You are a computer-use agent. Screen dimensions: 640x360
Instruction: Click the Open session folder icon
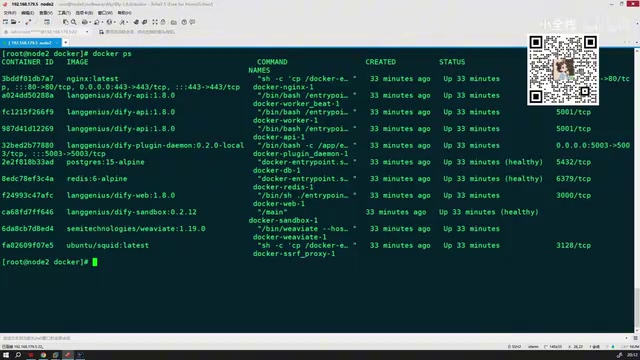click(x=13, y=22)
